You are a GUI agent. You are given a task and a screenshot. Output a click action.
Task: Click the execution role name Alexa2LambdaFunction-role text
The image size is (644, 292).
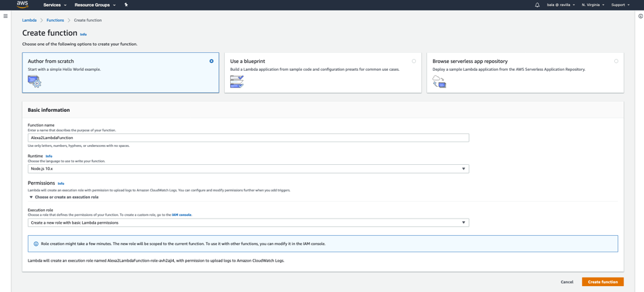[141, 261]
